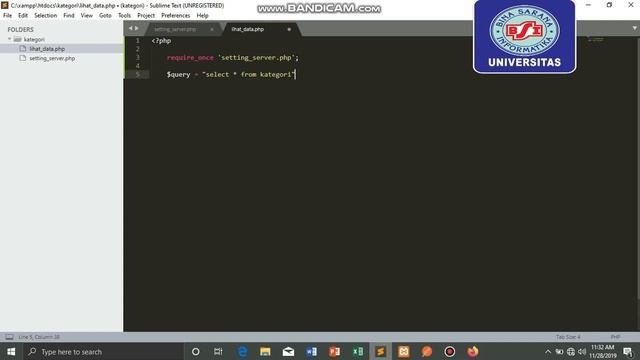Open the tab list dropdown arrow
The image size is (640, 360).
[635, 28]
